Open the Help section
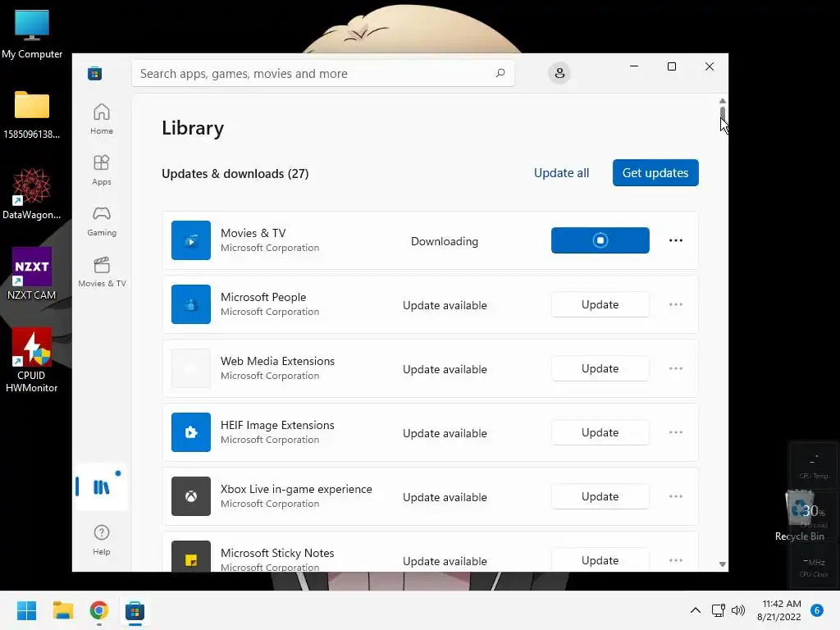This screenshot has width=840, height=630. click(101, 540)
